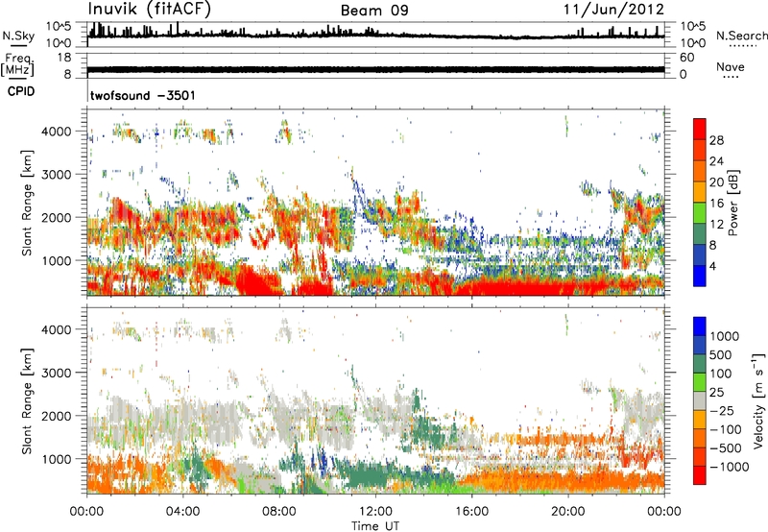Screen dimensions: 768x532
Task: Pick the blue top segment of velocity colorbar
Action: 700,326
